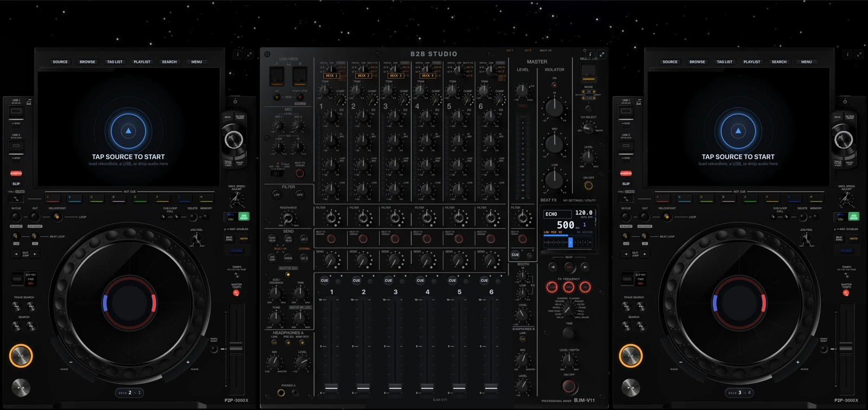Screen dimensions: 868x410
Task: Open info icon above the left deck
Action: coord(238,54)
